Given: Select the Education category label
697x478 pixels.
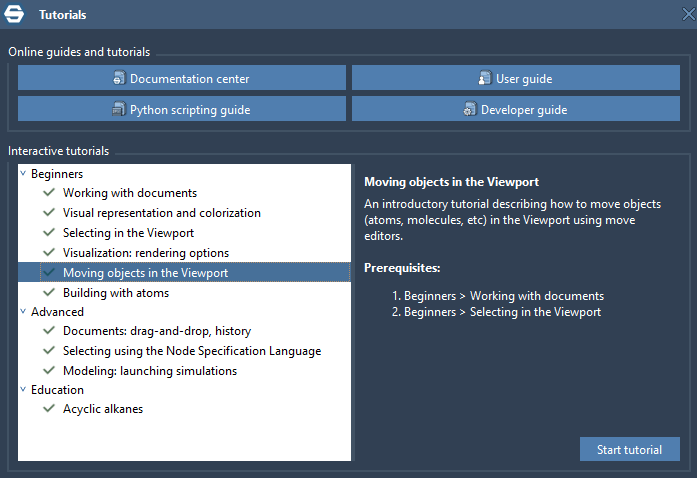Looking at the screenshot, I should (57, 390).
